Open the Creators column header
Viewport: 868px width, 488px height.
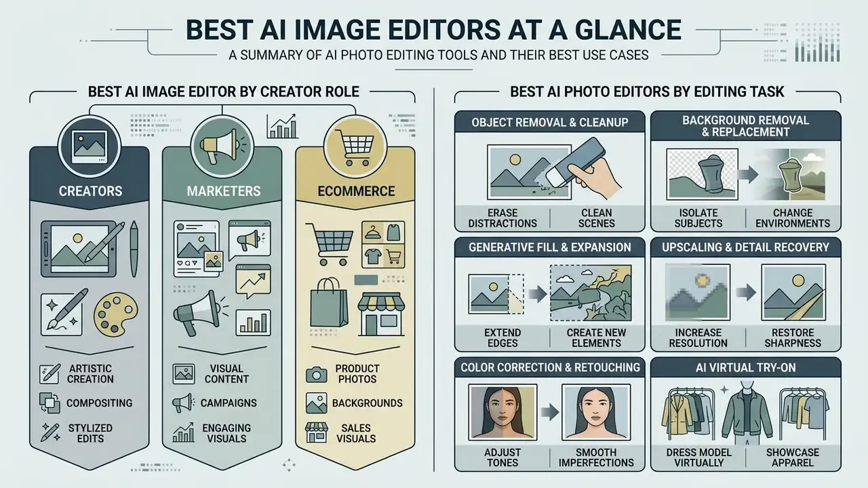(x=90, y=192)
